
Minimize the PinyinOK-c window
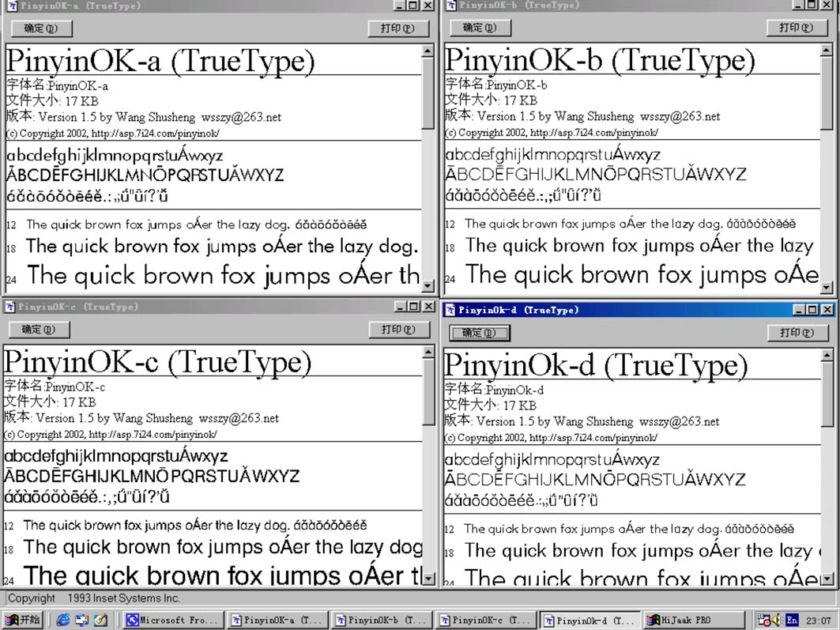tap(400, 307)
